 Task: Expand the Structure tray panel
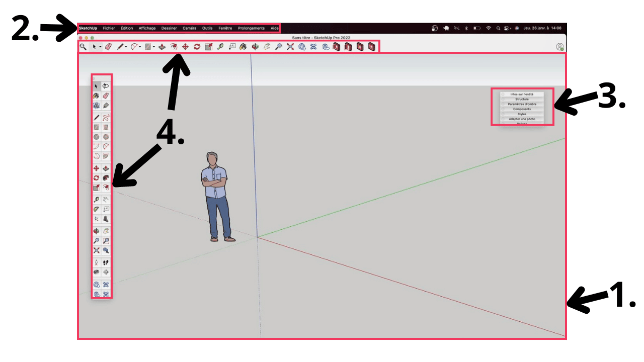521,99
